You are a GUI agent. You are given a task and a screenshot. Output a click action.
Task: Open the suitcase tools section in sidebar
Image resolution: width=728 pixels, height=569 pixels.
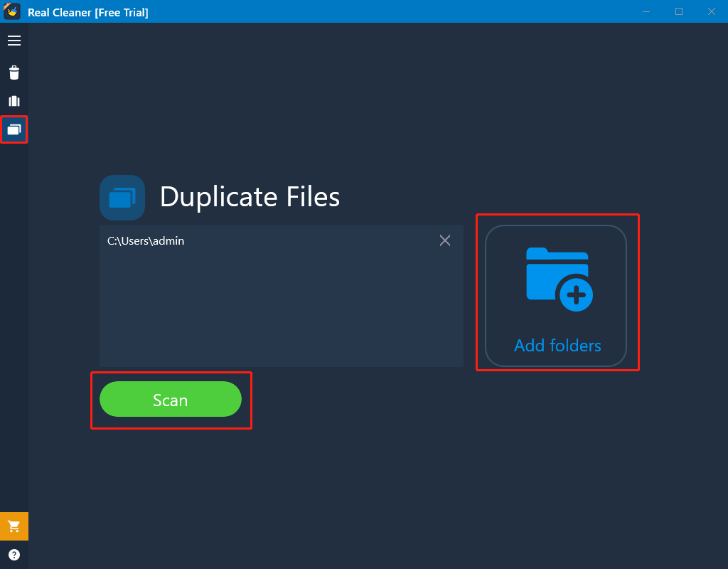14,101
